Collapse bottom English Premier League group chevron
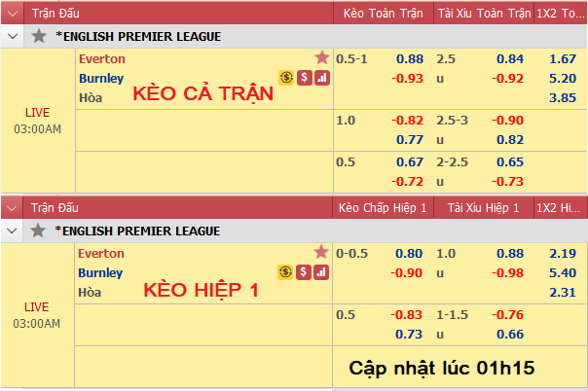The image size is (588, 391). (12, 231)
